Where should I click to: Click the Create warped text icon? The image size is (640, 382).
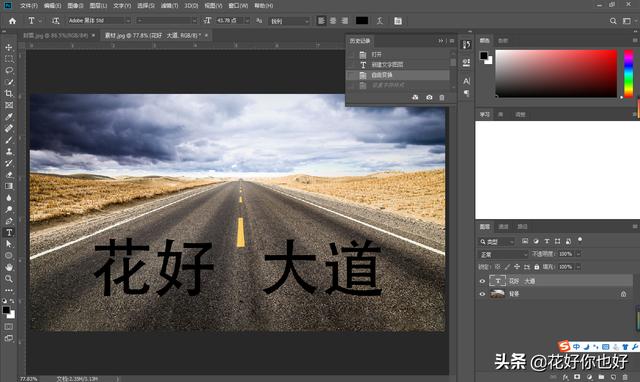380,20
